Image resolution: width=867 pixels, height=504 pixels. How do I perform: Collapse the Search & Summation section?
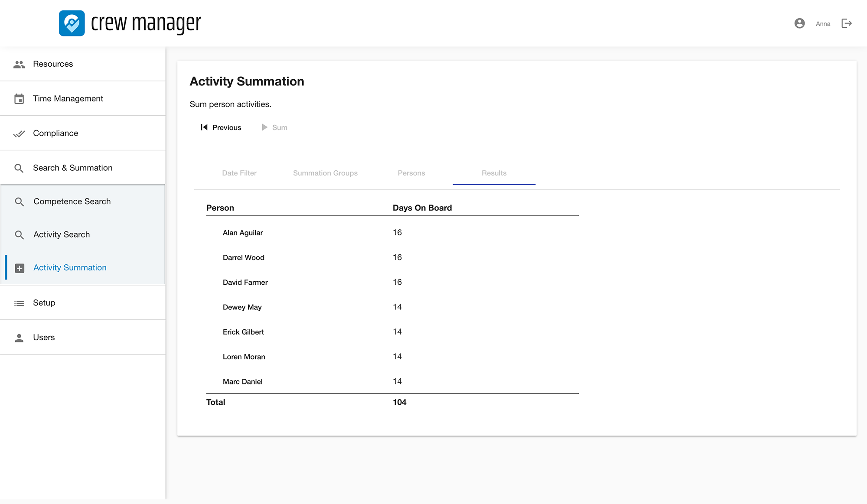pyautogui.click(x=72, y=168)
